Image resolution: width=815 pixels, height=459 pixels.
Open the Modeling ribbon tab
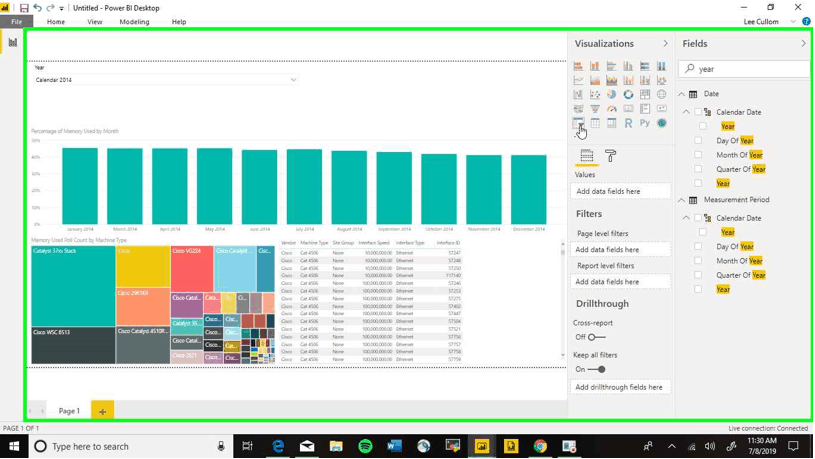(134, 22)
